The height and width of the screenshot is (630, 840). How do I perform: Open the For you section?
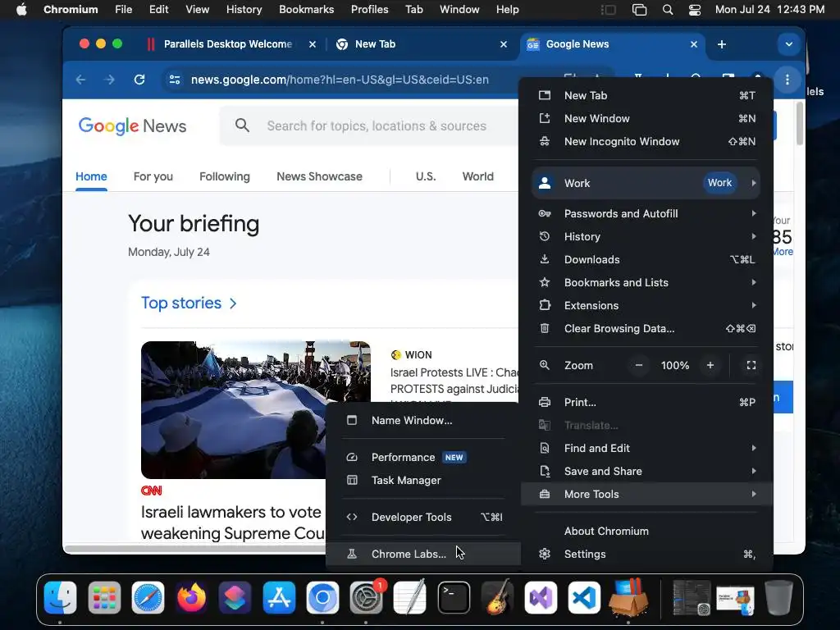[153, 177]
